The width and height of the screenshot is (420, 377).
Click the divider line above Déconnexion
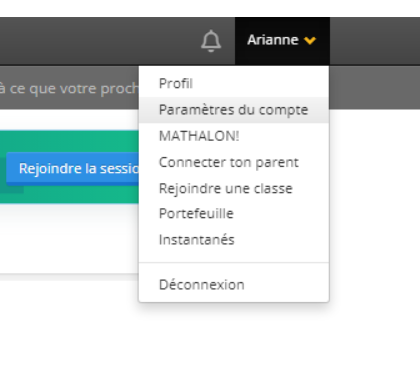(234, 262)
